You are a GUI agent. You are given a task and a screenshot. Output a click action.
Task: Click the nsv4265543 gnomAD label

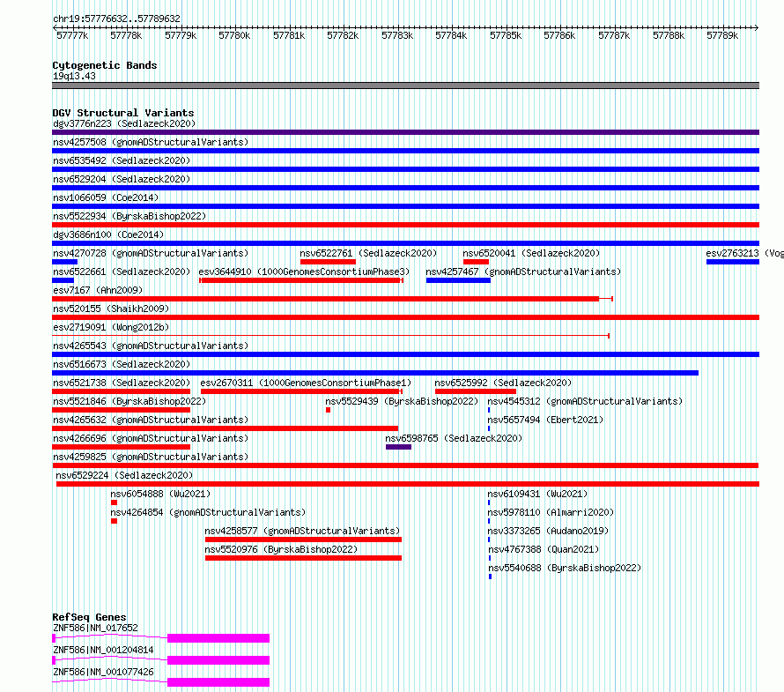pyautogui.click(x=151, y=346)
